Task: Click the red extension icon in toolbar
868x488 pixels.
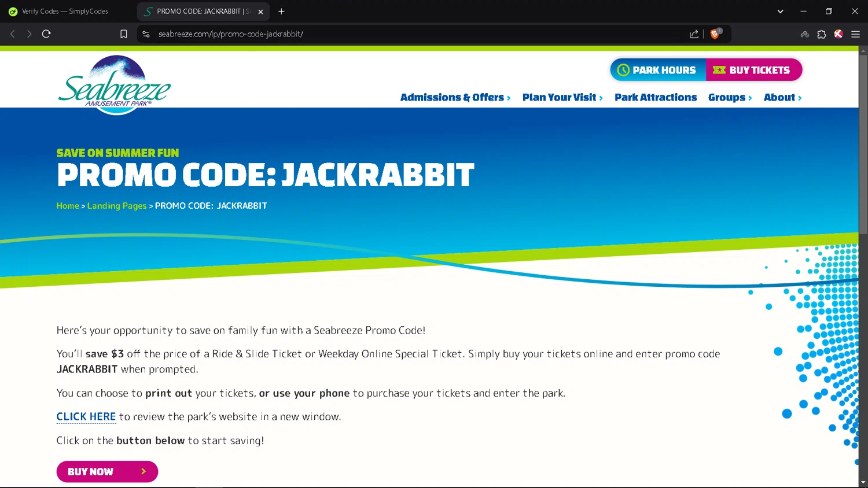Action: pos(838,34)
